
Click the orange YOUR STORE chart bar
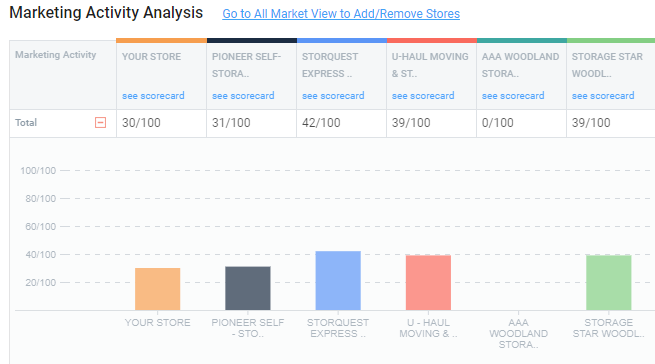[157, 289]
